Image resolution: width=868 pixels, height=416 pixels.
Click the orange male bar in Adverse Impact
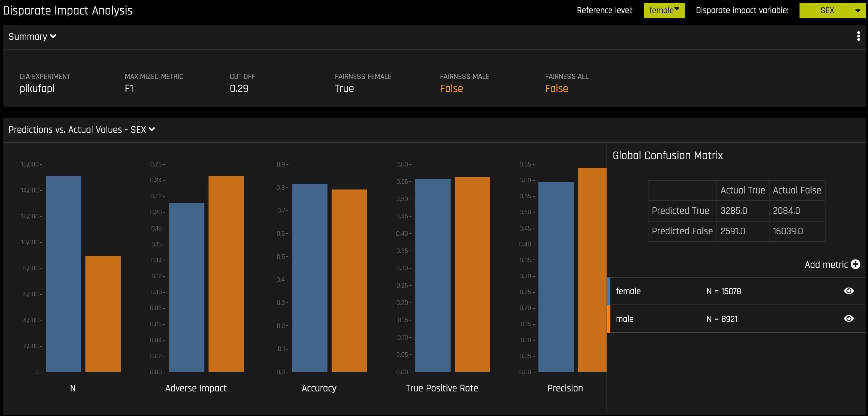click(x=226, y=273)
